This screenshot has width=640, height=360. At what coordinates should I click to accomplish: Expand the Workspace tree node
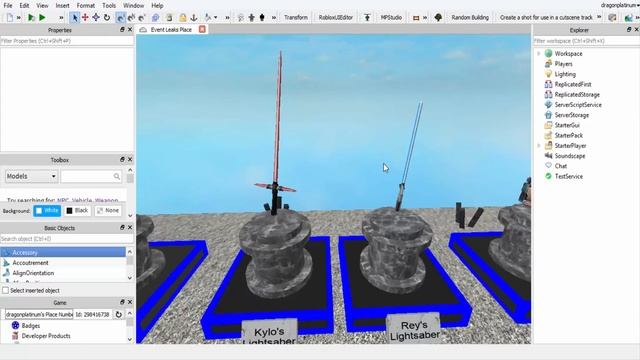[x=539, y=53]
